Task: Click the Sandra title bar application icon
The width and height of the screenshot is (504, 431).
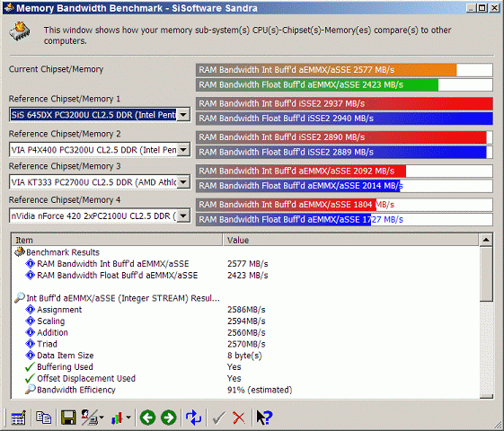Action: [x=9, y=7]
